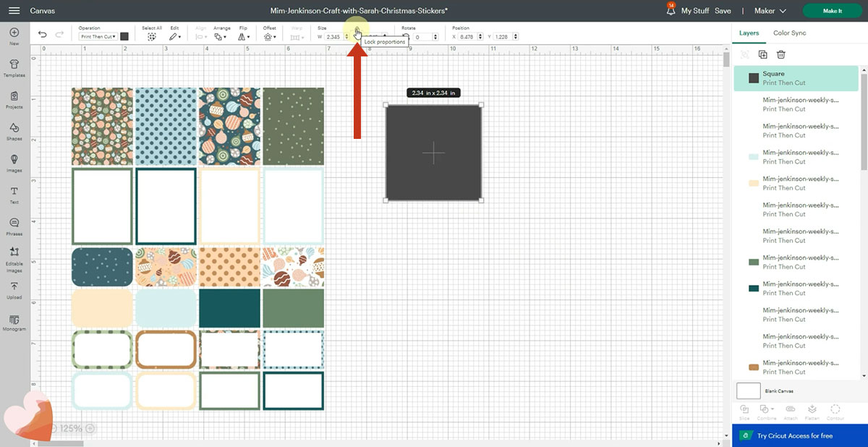The image size is (868, 447).
Task: Expand the Operation Print Then Cut dropdown
Action: click(98, 36)
